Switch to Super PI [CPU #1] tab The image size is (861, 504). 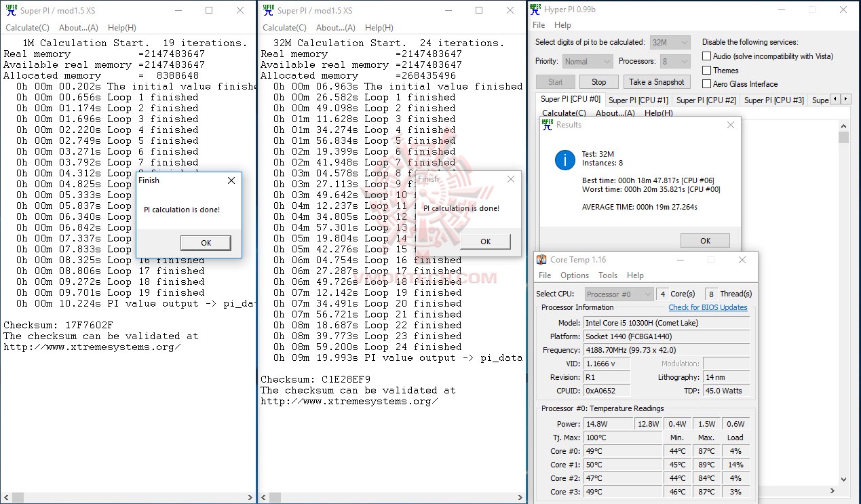(x=638, y=100)
